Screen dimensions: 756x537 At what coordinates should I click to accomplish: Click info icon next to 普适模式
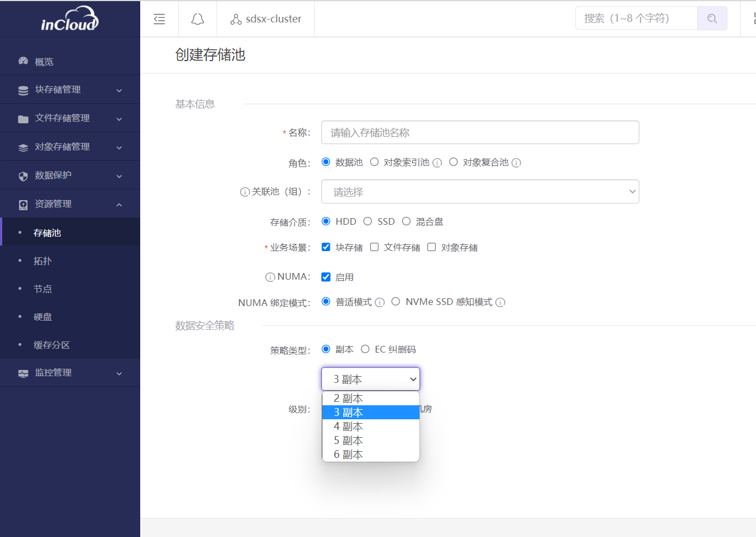click(x=380, y=302)
